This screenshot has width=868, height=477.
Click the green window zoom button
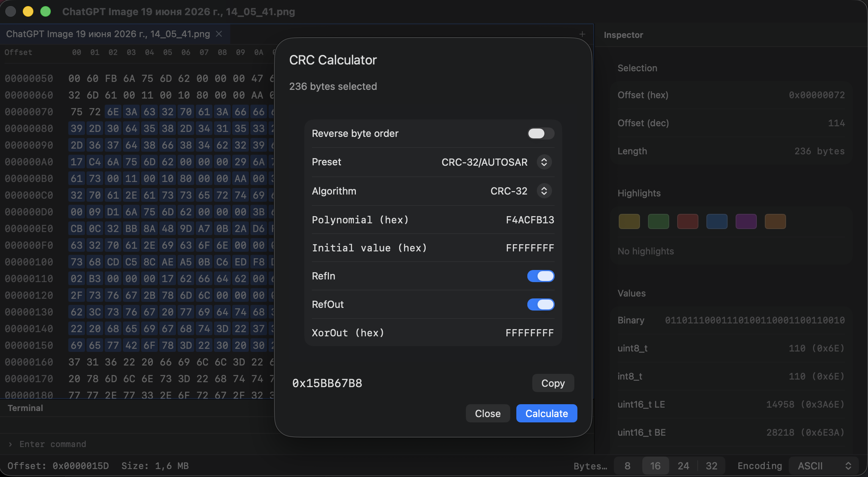46,12
